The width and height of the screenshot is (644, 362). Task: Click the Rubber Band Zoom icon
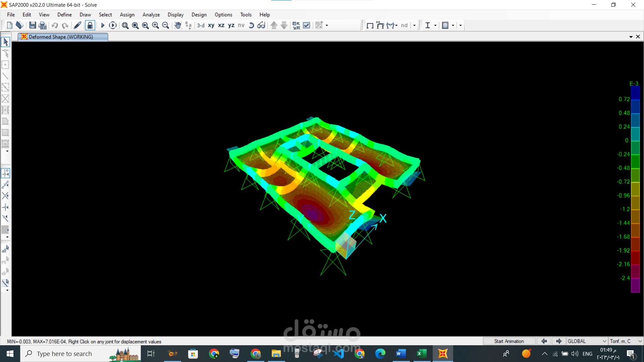click(125, 25)
